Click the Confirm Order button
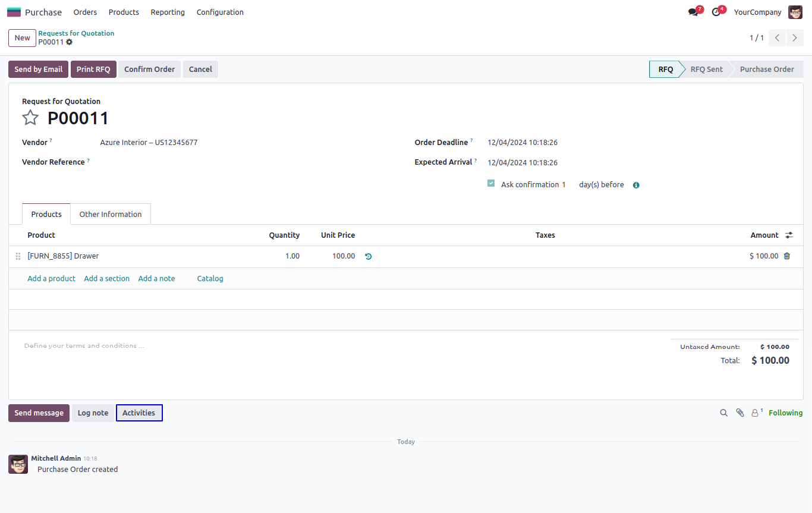The image size is (812, 513). coord(149,70)
